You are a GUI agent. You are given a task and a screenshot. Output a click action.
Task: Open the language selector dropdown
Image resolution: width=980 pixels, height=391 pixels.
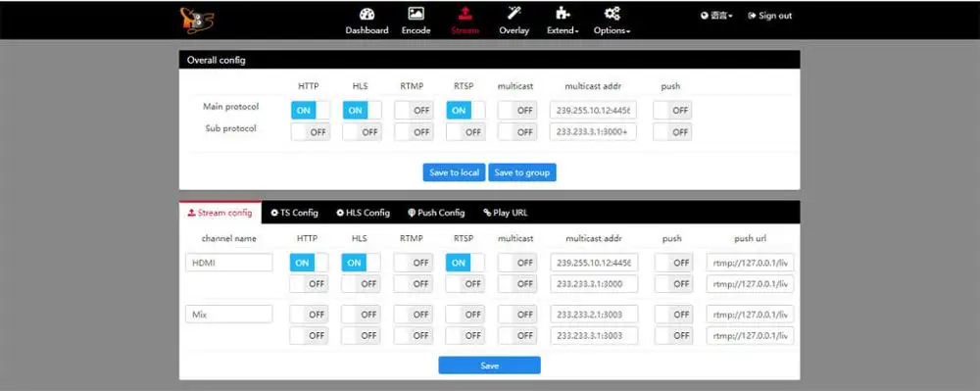[x=716, y=16]
